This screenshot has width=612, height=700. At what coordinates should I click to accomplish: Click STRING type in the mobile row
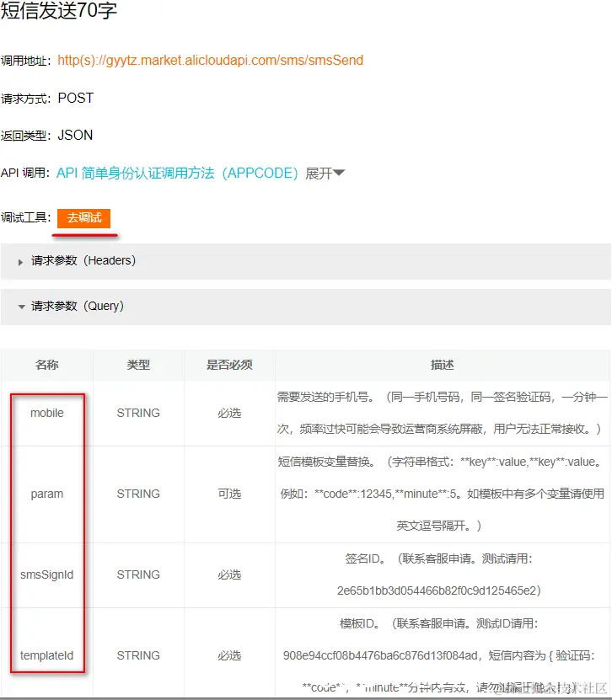pos(138,413)
